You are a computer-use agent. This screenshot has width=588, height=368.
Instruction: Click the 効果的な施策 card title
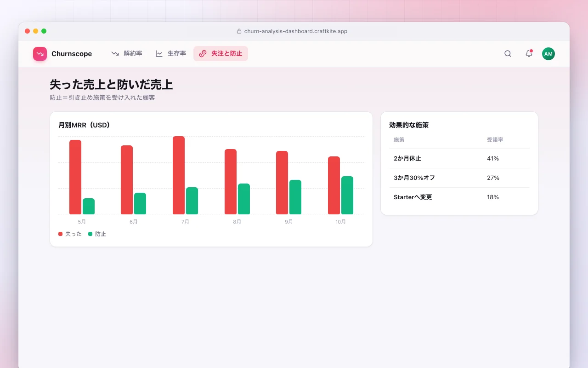click(x=409, y=125)
